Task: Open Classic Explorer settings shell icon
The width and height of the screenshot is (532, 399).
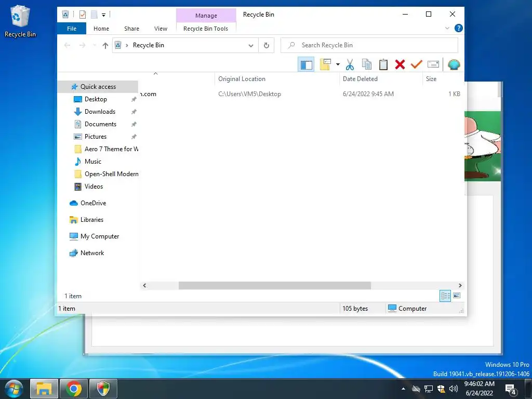Action: click(454, 64)
